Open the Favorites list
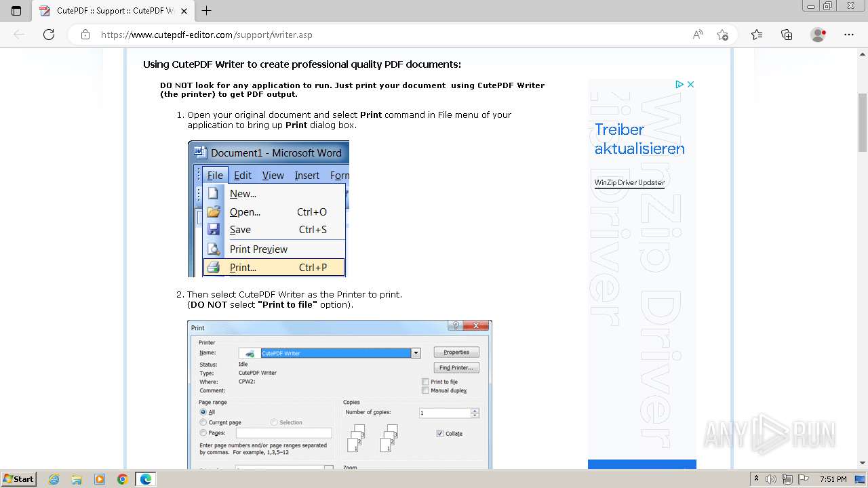 (x=757, y=35)
